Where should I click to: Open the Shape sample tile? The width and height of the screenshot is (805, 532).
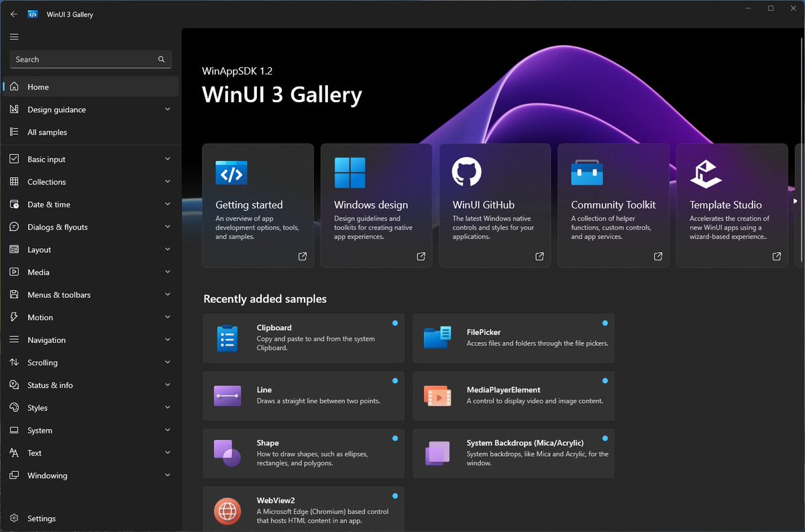304,454
